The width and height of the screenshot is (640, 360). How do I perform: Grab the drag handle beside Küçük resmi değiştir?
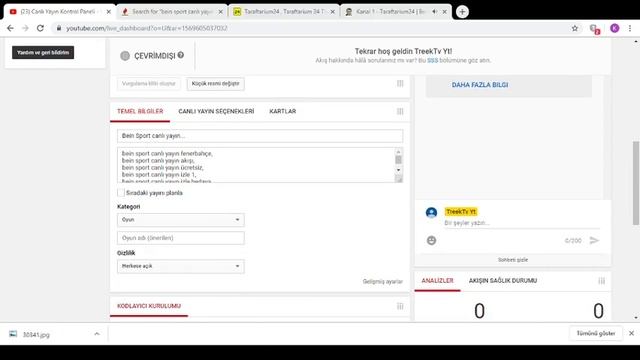click(400, 83)
